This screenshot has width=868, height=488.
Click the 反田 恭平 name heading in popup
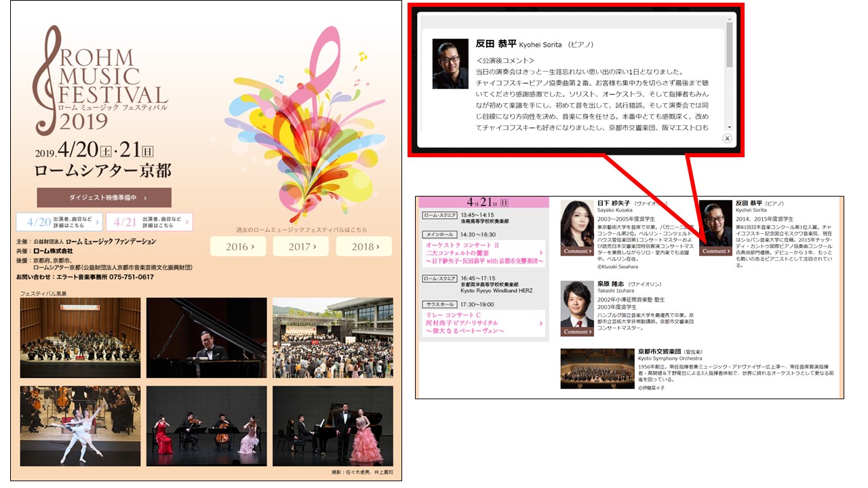click(496, 43)
